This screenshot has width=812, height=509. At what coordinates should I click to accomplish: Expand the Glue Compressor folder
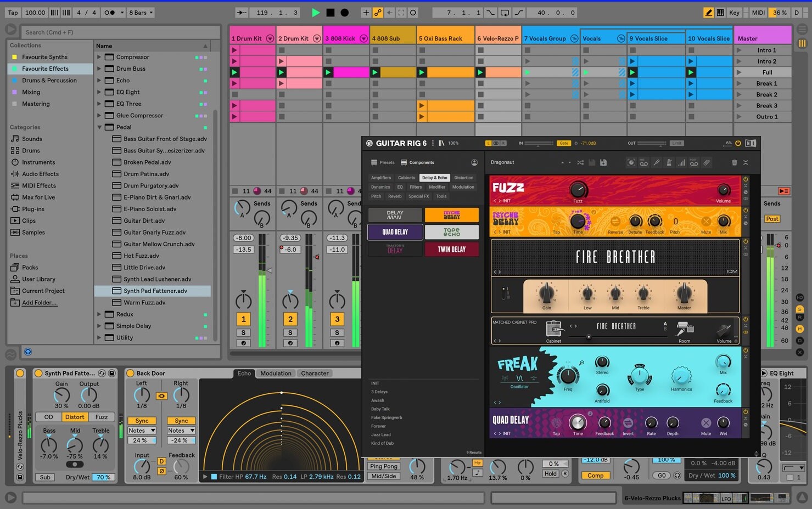99,116
